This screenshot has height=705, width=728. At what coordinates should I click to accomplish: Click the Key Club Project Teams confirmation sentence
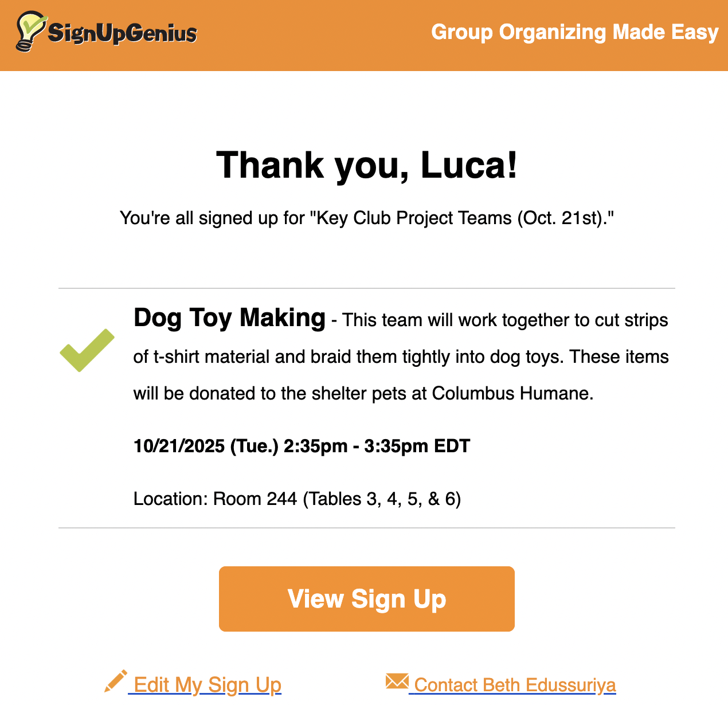pyautogui.click(x=367, y=218)
